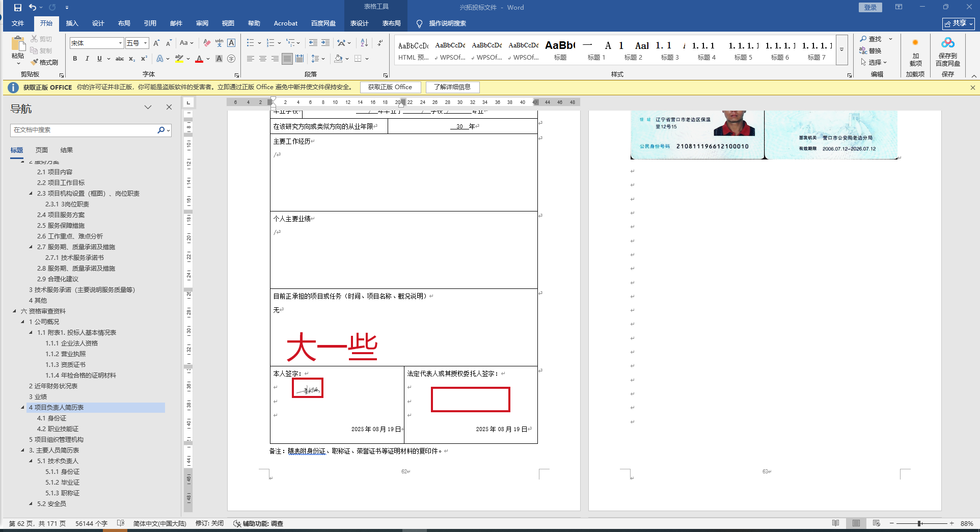This screenshot has width=980, height=532.
Task: Click the 共享 share button
Action: click(958, 23)
